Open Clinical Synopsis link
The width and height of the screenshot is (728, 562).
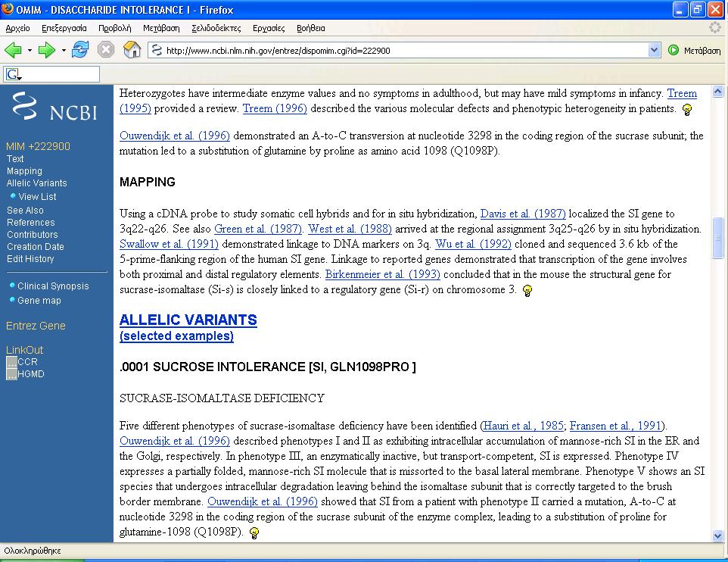point(53,286)
